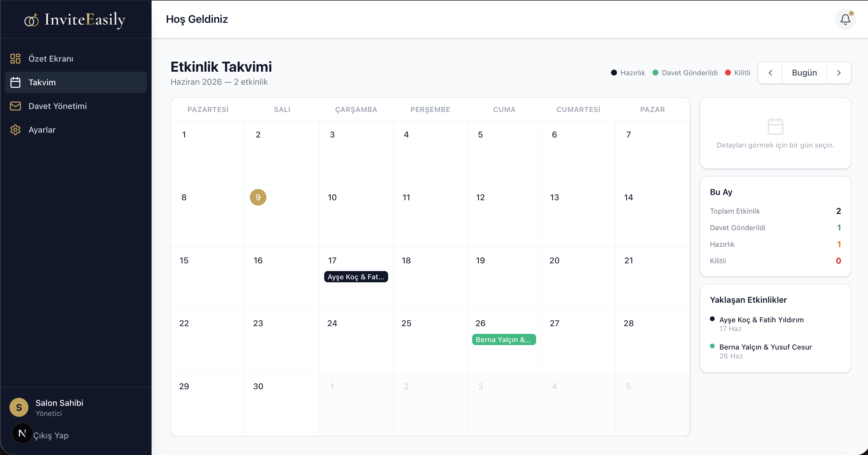
Task: Click the black Hazırlık legend dot
Action: [614, 73]
